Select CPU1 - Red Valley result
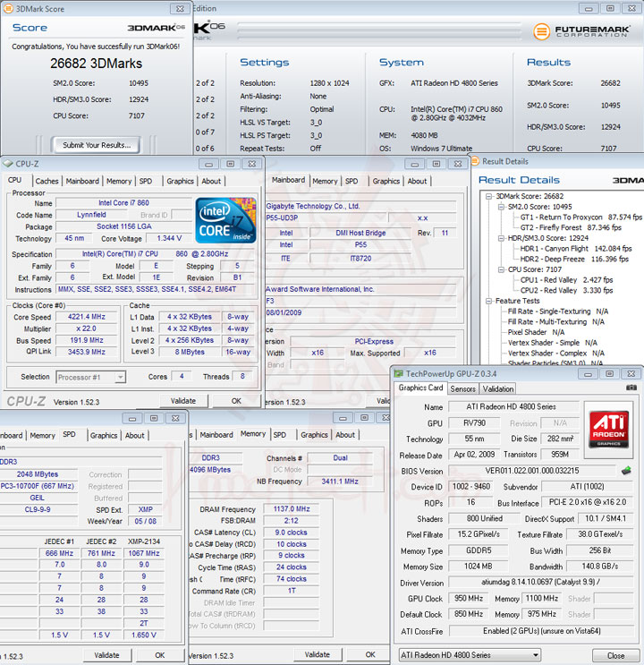This screenshot has width=644, height=665. (566, 280)
